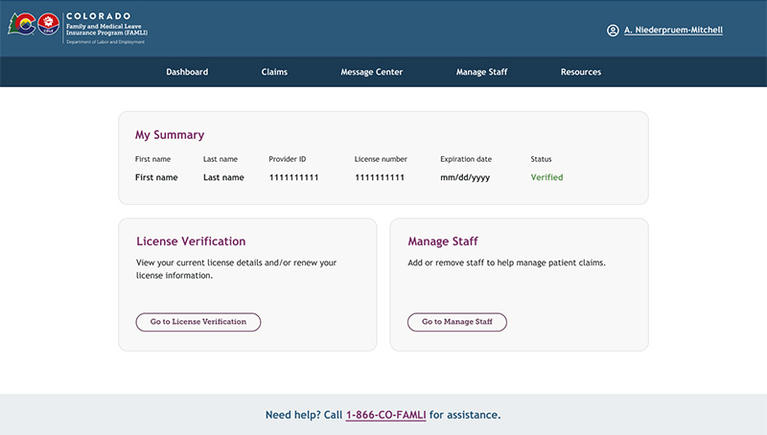Click the Provider ID value 1111111111

tap(294, 177)
